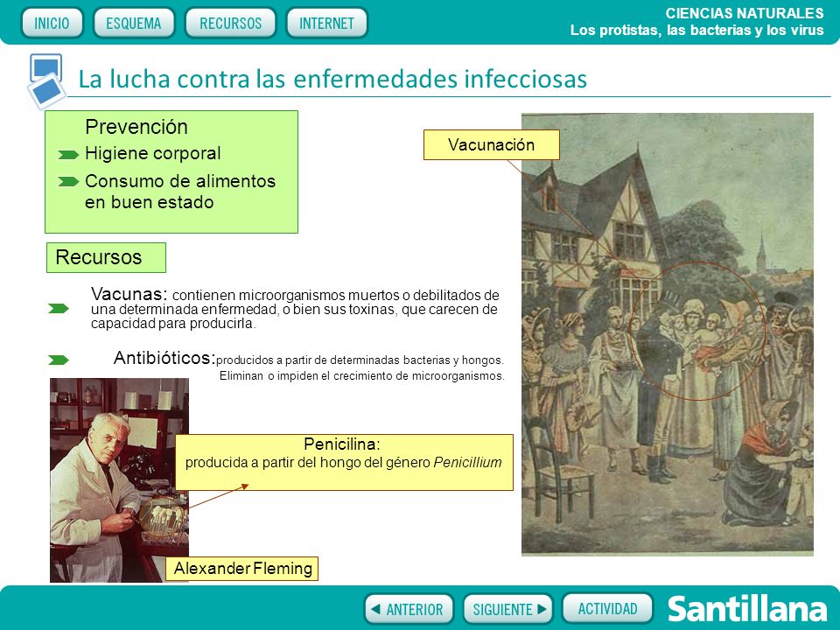
Task: Click the subtitle Los protistas, las bacterias y los virus
Action: pyautogui.click(x=697, y=30)
